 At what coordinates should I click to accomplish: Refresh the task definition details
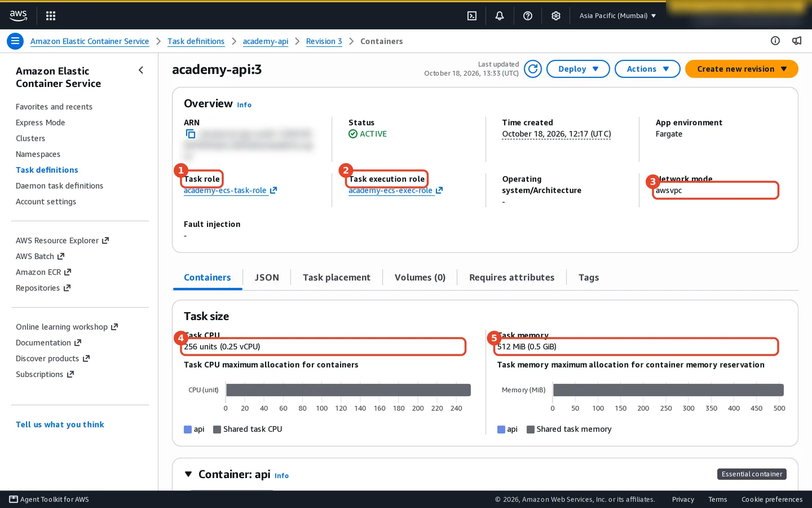(x=533, y=69)
